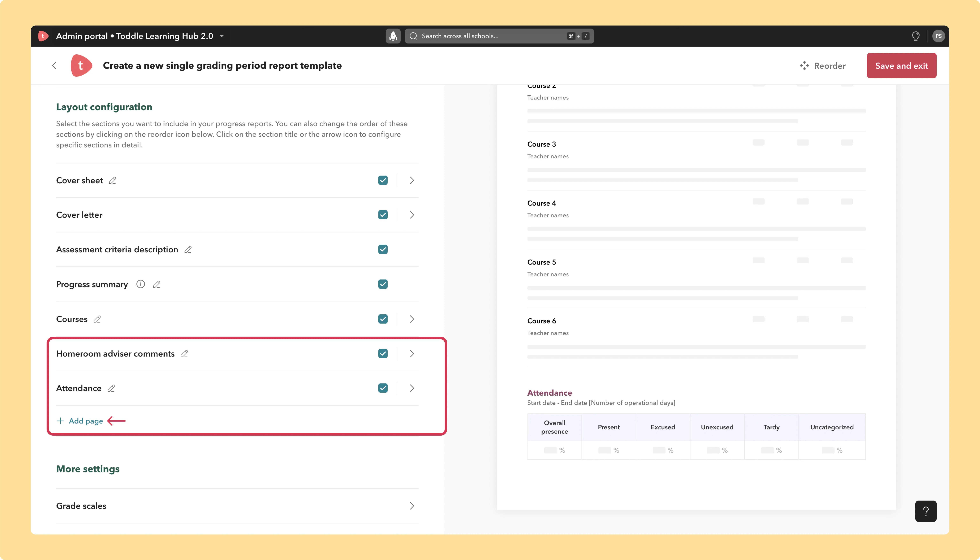Uncheck the Attendance checkbox
Image resolution: width=980 pixels, height=560 pixels.
(x=383, y=388)
